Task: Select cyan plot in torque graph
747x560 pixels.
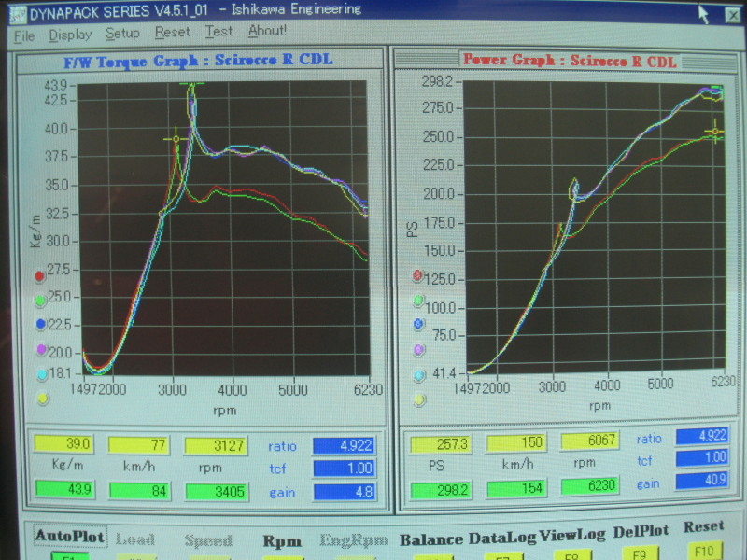Action: (x=42, y=374)
